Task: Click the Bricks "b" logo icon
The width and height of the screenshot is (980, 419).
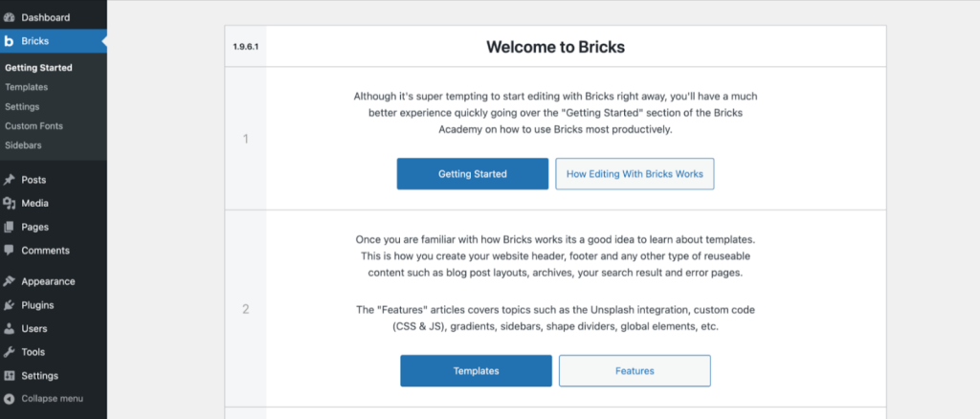Action: point(9,41)
